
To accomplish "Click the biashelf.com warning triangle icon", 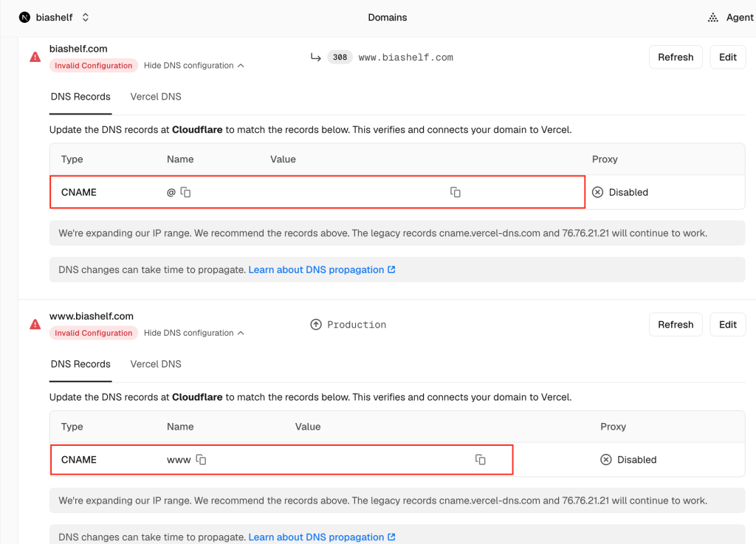I will (35, 57).
